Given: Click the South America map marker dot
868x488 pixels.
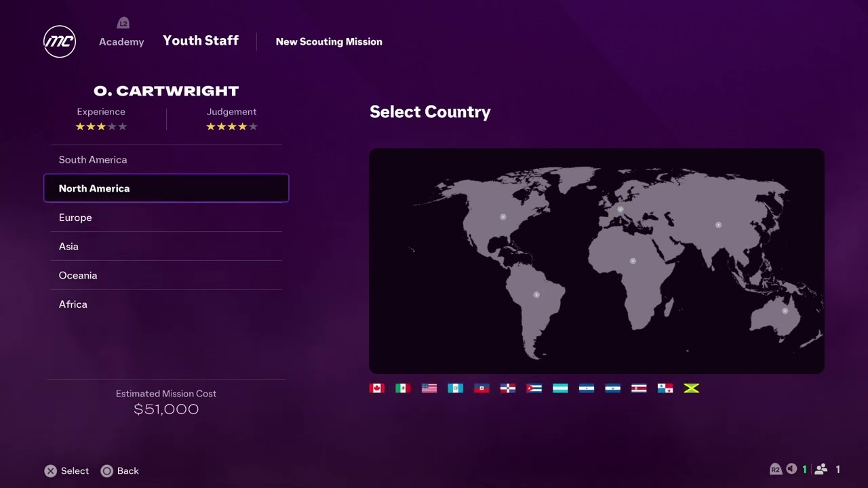Looking at the screenshot, I should pos(536,295).
